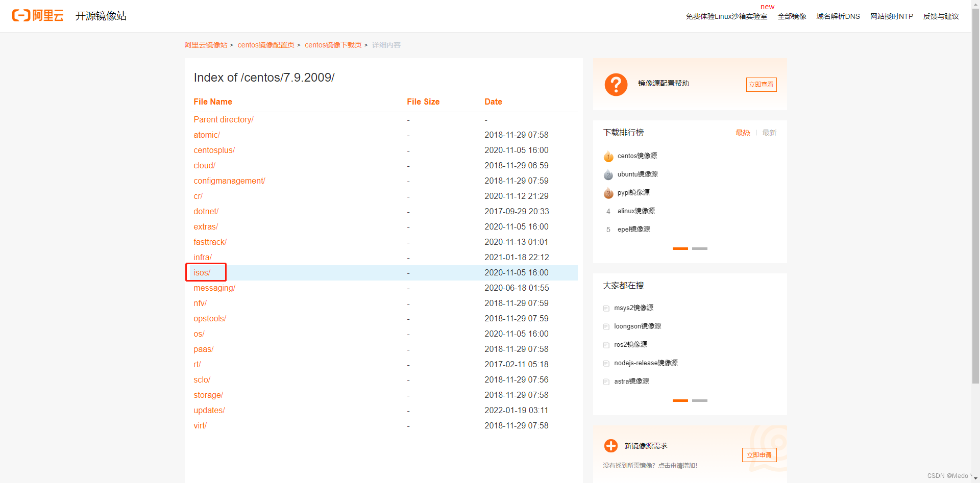Click the document icon beside nodejs-release镜像源

coord(606,363)
